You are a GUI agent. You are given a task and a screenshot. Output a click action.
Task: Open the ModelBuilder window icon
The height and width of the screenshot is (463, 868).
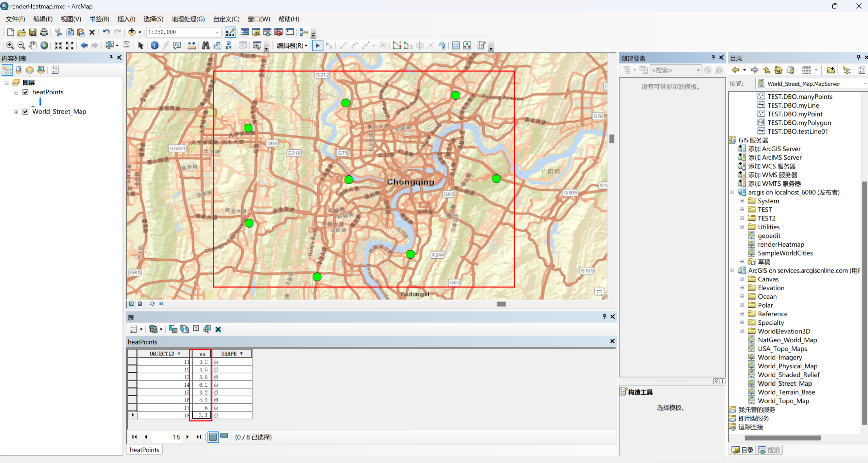[x=304, y=32]
